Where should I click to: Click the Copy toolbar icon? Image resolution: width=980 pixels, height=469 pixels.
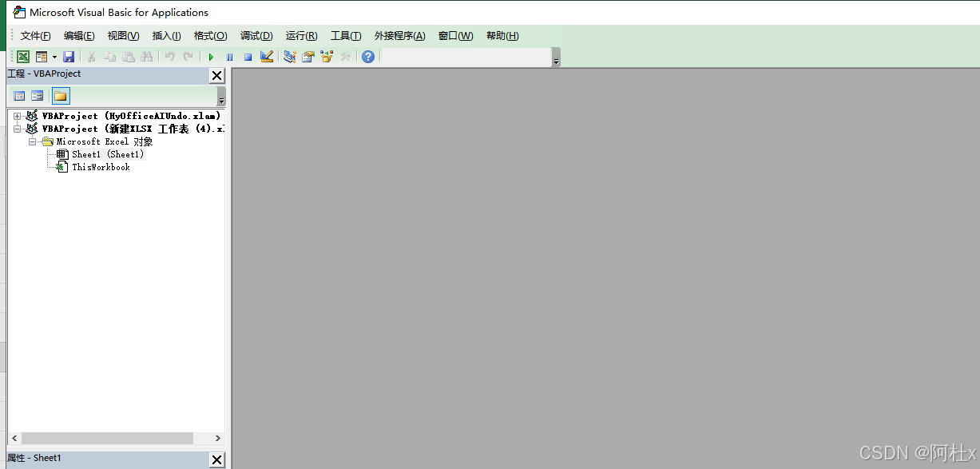click(x=109, y=57)
